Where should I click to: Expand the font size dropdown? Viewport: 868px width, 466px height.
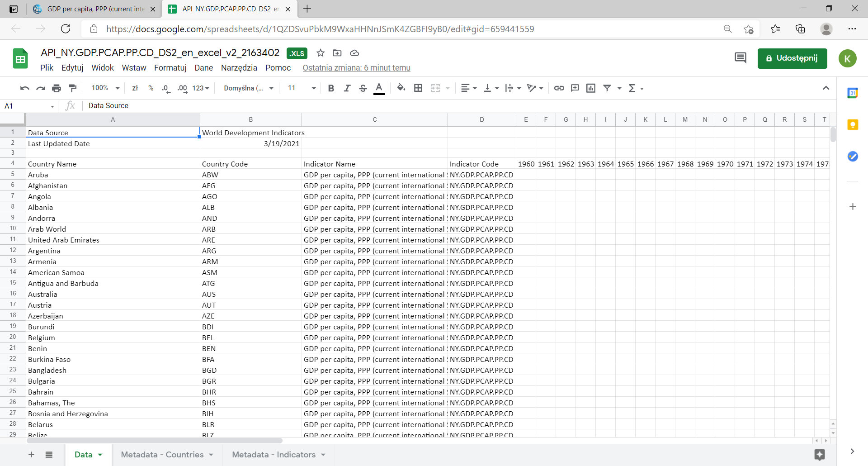click(x=302, y=88)
